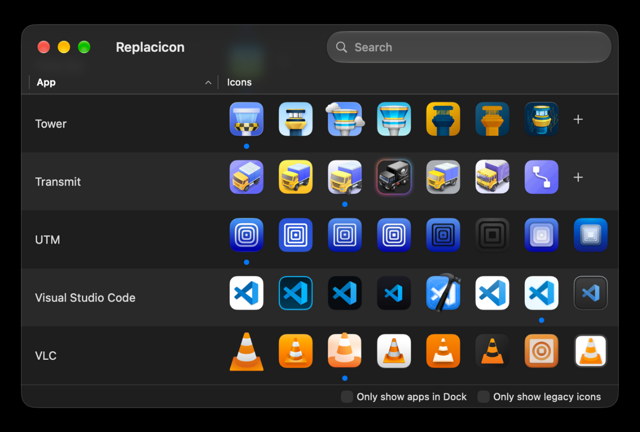
Task: Select the Transmit truck with purple cargo box
Action: coord(492,177)
